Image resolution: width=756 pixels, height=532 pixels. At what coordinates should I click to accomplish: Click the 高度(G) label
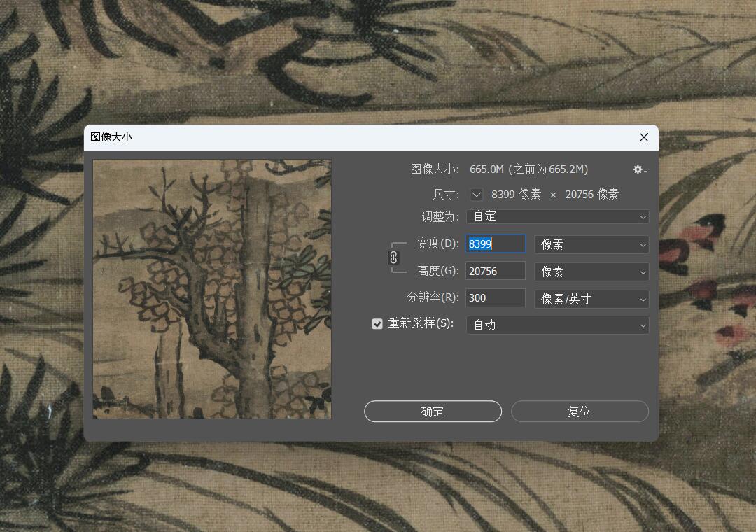click(x=438, y=271)
